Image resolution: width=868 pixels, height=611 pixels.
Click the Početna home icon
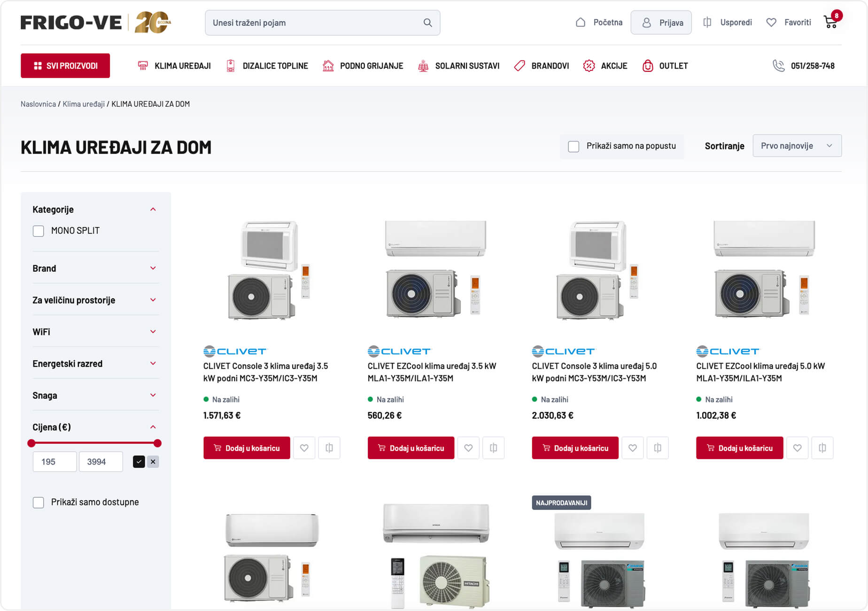[x=581, y=22]
